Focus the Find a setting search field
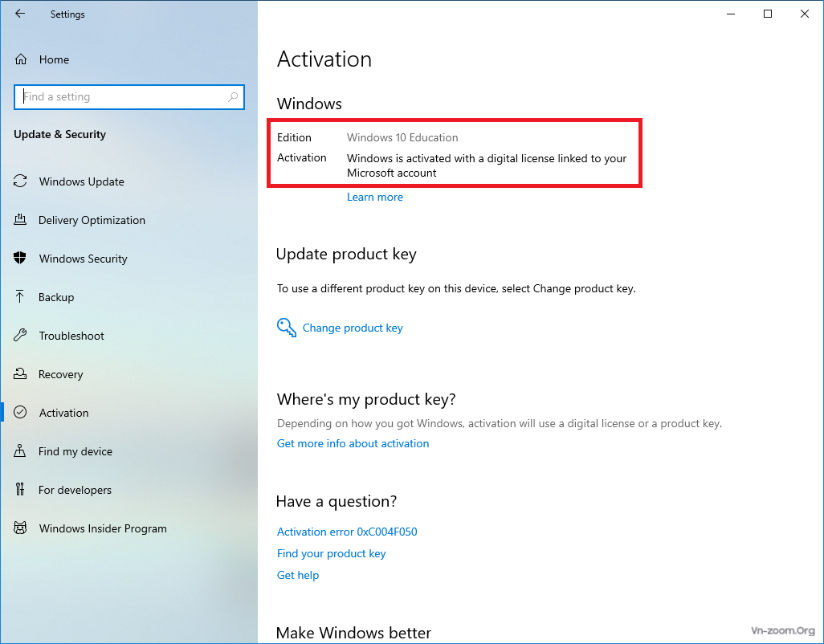Viewport: 824px width, 644px height. (x=129, y=97)
